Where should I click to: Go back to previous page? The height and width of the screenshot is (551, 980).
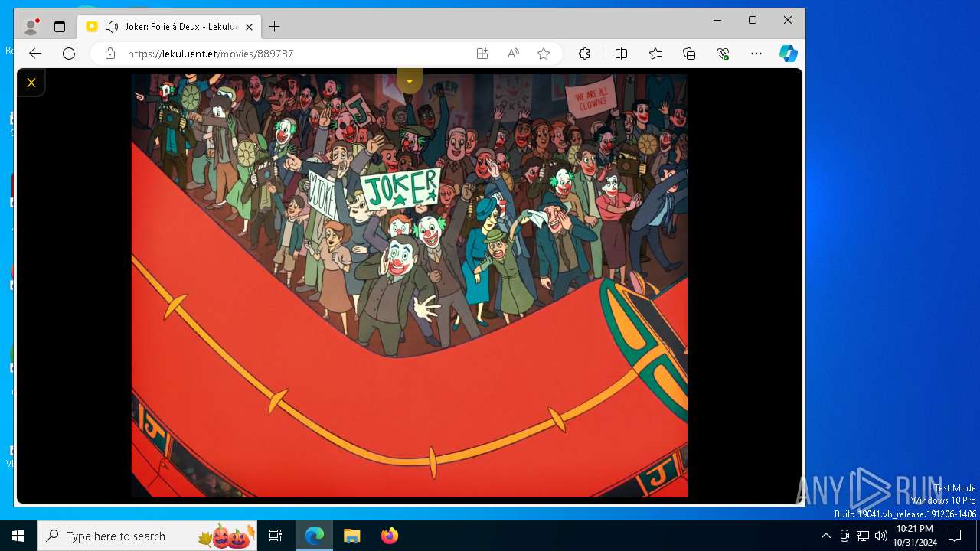point(35,54)
